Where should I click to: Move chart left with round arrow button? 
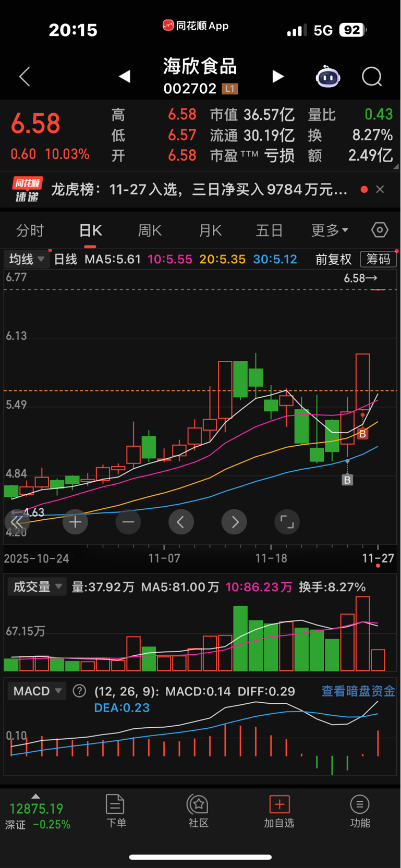[x=181, y=522]
